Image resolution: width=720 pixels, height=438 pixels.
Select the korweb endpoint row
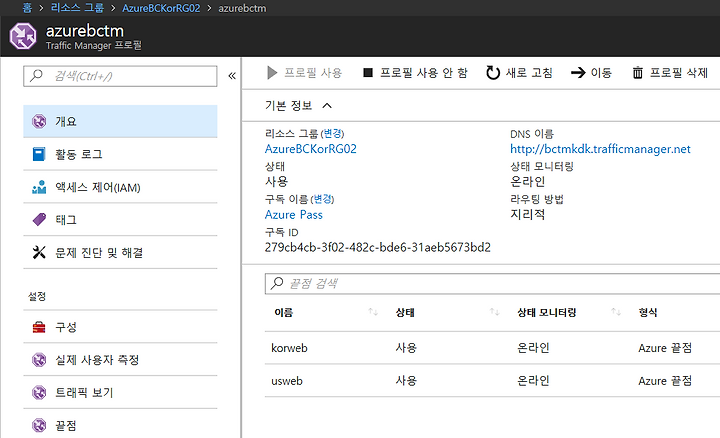point(492,348)
